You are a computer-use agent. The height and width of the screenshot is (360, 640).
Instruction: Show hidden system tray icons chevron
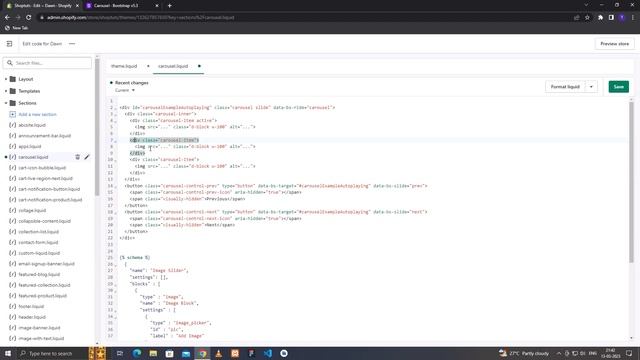point(559,353)
